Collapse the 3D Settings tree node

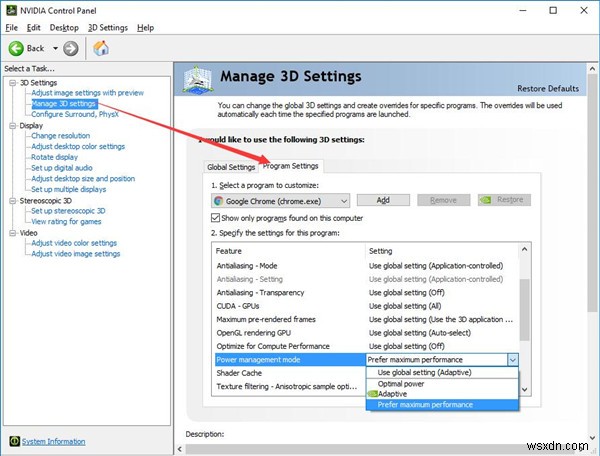[x=13, y=83]
